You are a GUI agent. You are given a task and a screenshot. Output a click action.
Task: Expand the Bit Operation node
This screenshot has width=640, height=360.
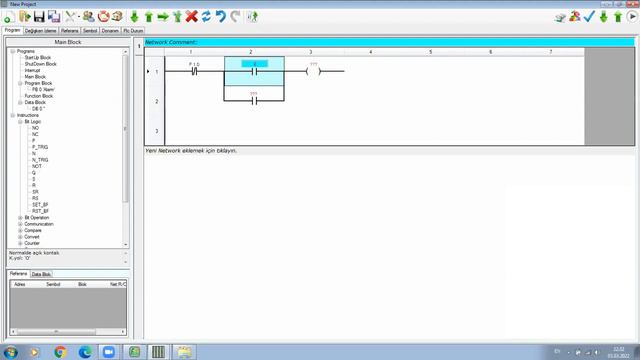point(20,218)
